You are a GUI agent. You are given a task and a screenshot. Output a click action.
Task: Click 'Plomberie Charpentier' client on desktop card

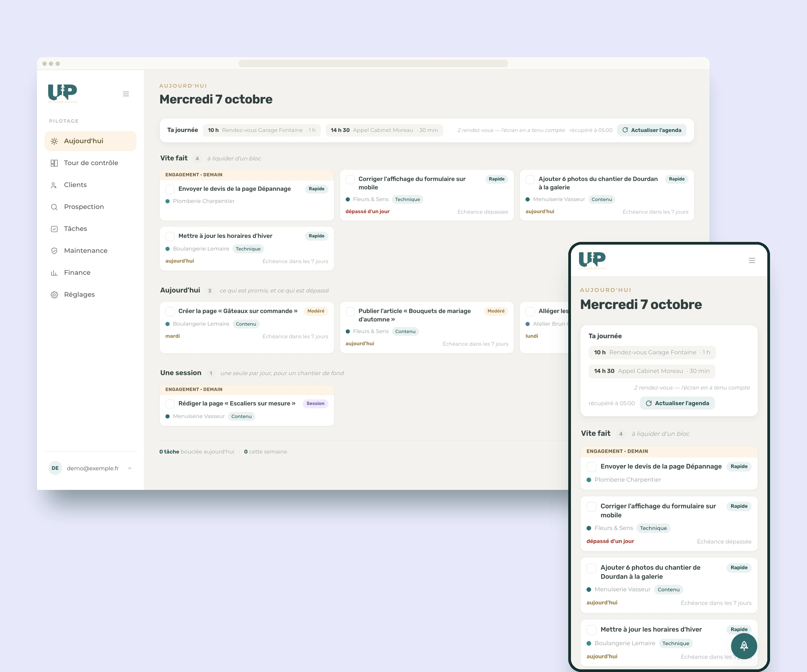203,201
